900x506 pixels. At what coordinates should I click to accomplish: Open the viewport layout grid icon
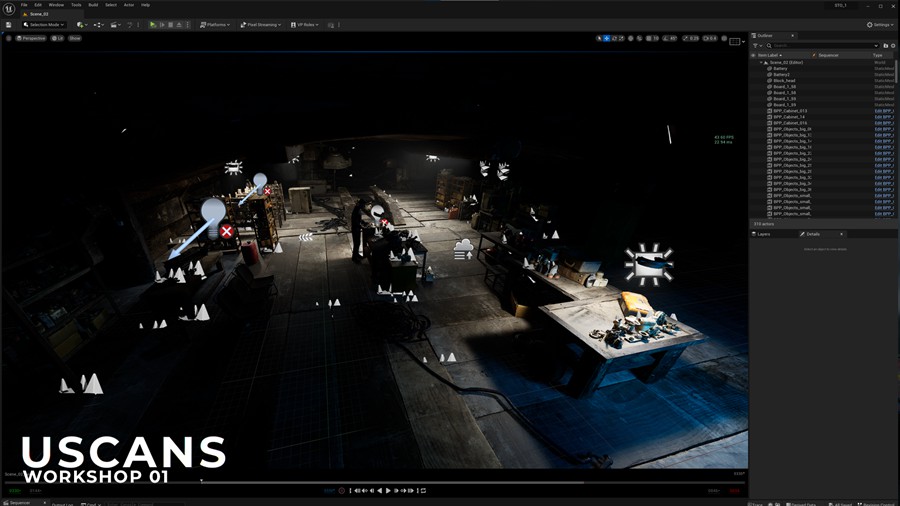[735, 41]
